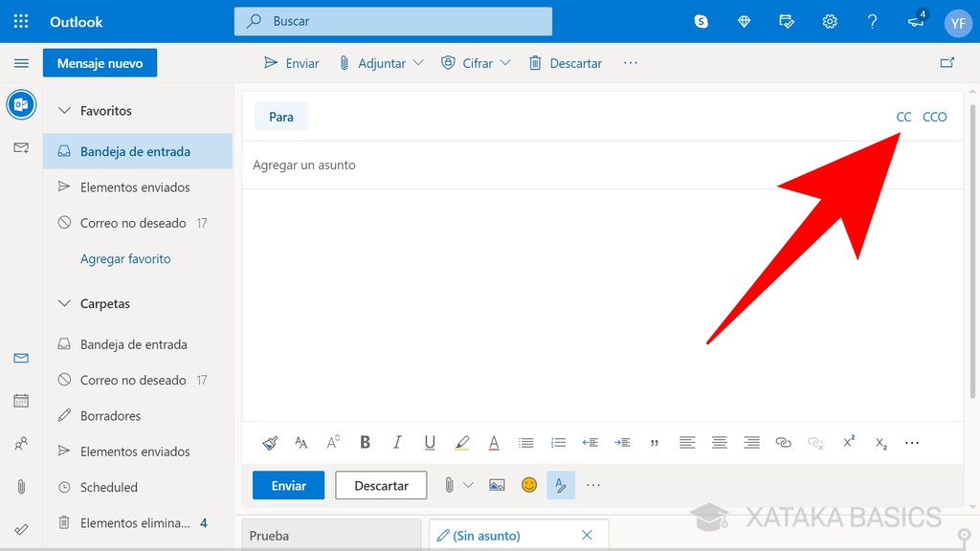Image resolution: width=980 pixels, height=551 pixels.
Task: Open the app launcher grid
Action: click(21, 21)
